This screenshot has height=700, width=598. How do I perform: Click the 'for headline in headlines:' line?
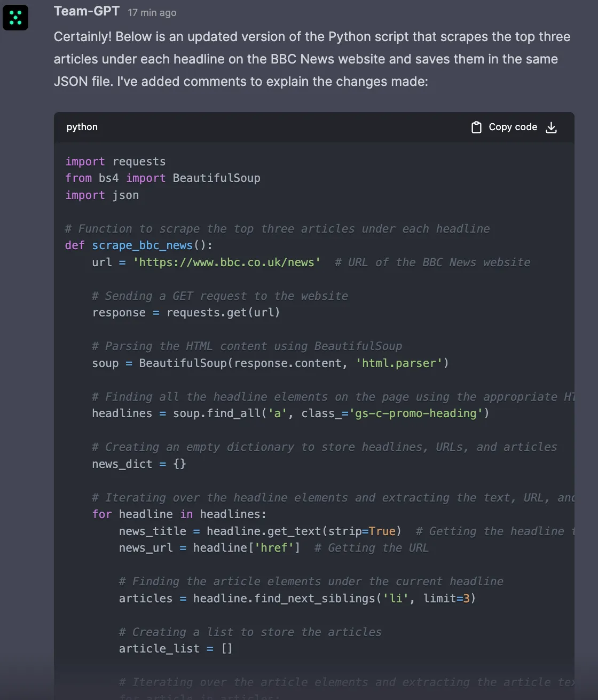pyautogui.click(x=179, y=514)
